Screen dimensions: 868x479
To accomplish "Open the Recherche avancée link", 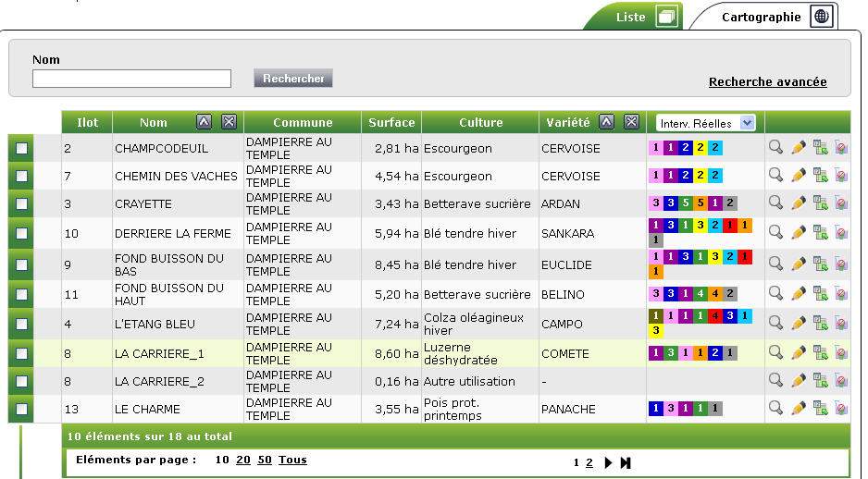I will [x=767, y=82].
